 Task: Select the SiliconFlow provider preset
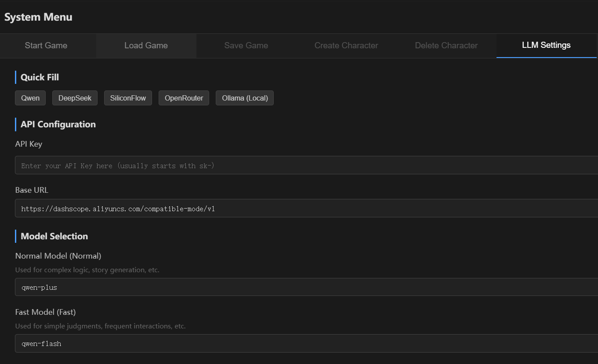pyautogui.click(x=128, y=98)
